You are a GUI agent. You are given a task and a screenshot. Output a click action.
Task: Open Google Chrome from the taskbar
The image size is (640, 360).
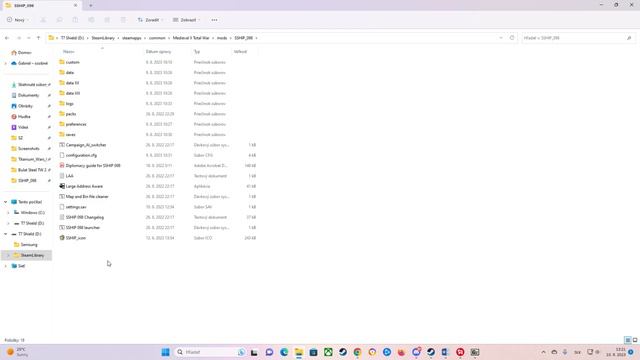[x=358, y=352]
